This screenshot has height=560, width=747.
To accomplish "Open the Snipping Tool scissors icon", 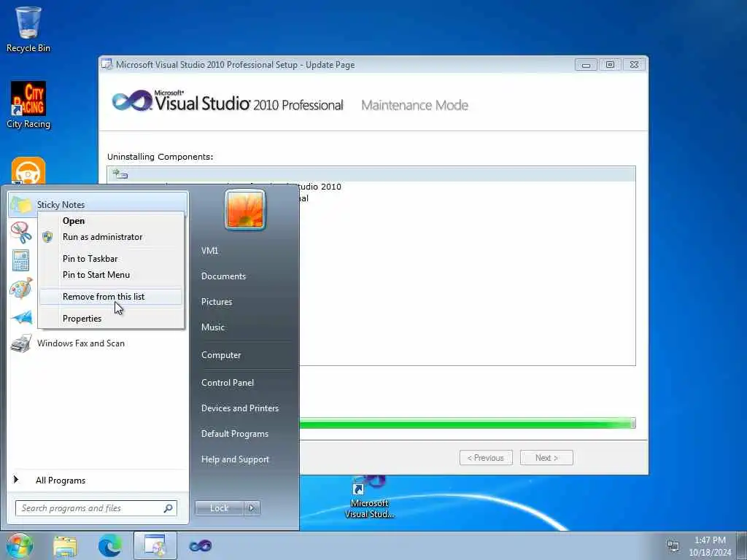I will coord(21,233).
